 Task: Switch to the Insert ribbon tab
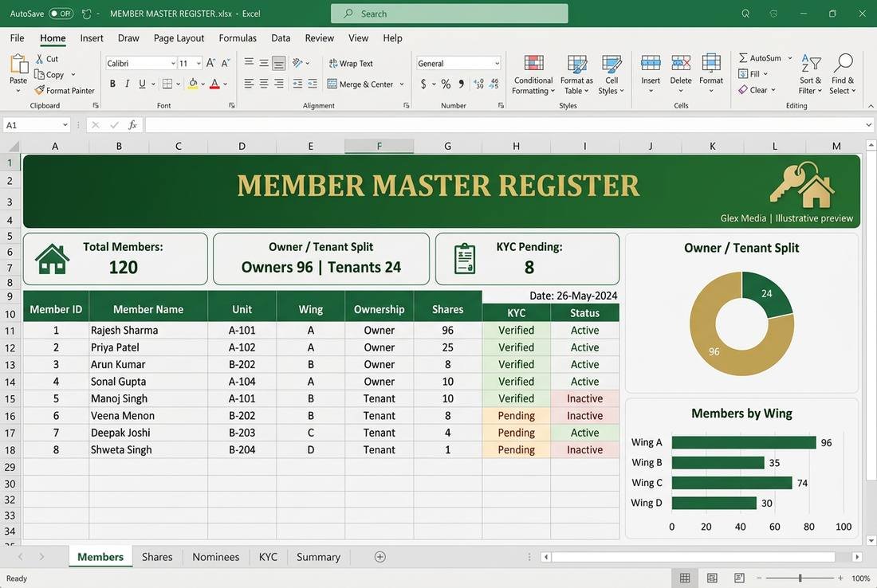[x=92, y=38]
